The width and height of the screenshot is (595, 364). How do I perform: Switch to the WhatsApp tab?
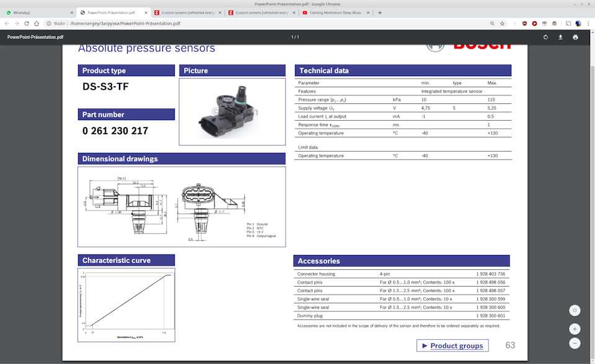point(37,12)
